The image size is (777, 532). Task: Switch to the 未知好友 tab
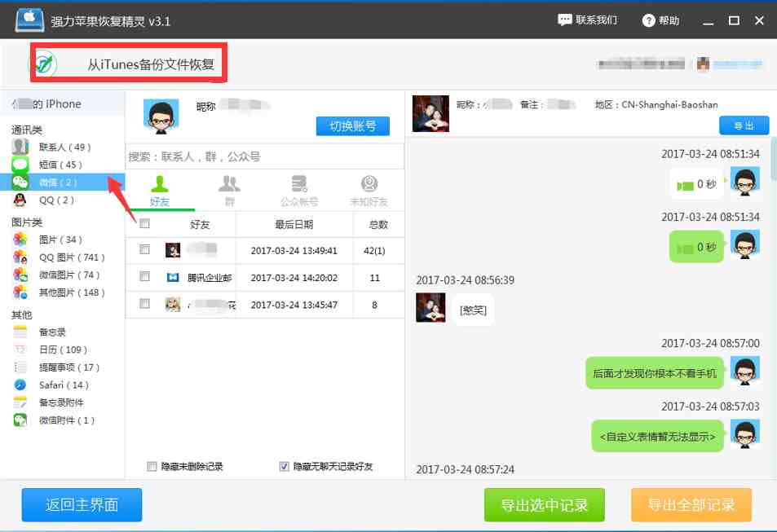(369, 191)
